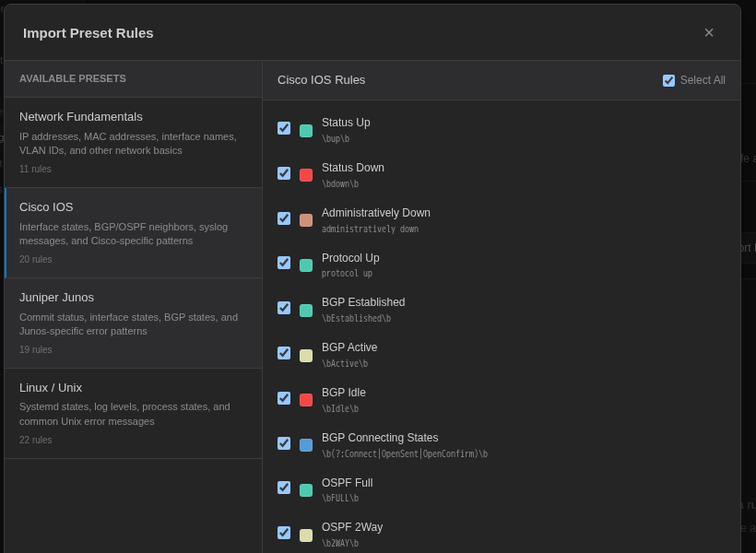Click the \bActive\b pattern text
The height and width of the screenshot is (553, 756).
(345, 363)
